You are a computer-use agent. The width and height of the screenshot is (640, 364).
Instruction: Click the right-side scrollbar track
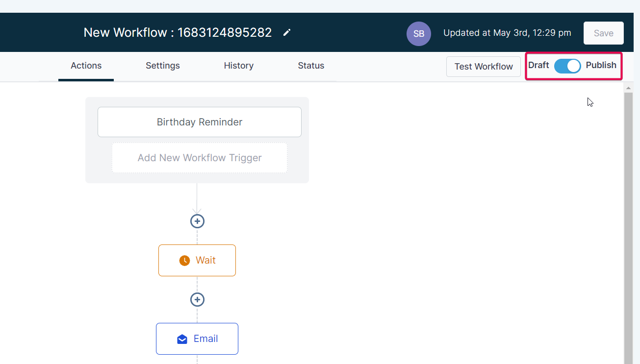(629, 220)
